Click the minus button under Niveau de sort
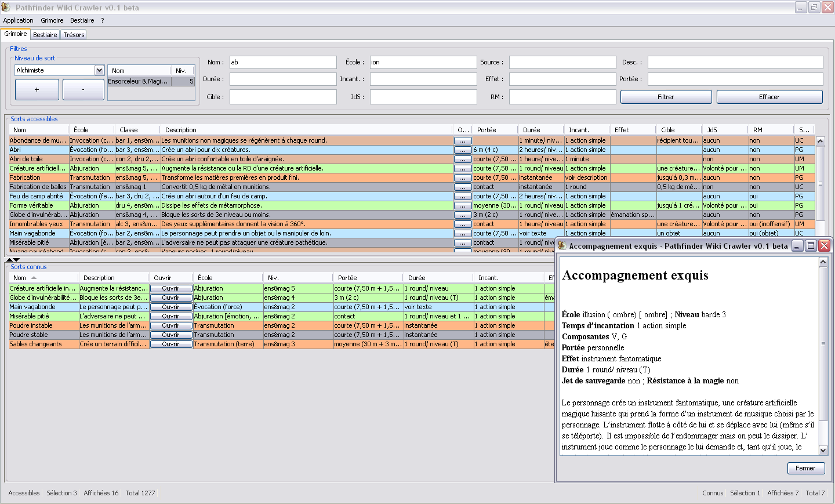 83,90
